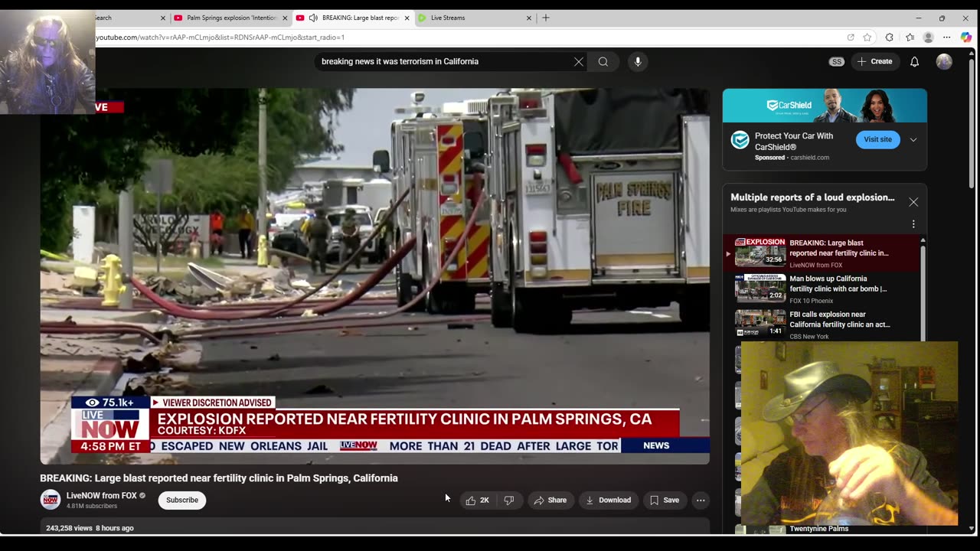This screenshot has height=551, width=980.
Task: Open a new browser tab with plus
Action: point(546,18)
